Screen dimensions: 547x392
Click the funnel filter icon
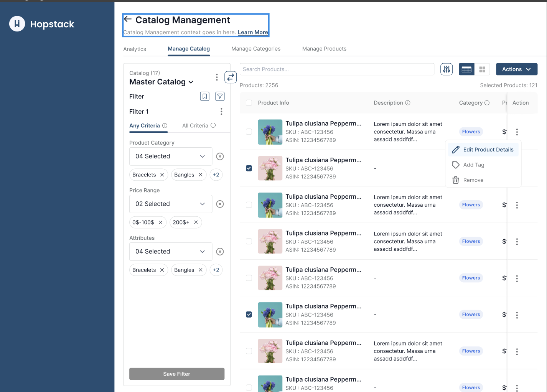point(220,96)
